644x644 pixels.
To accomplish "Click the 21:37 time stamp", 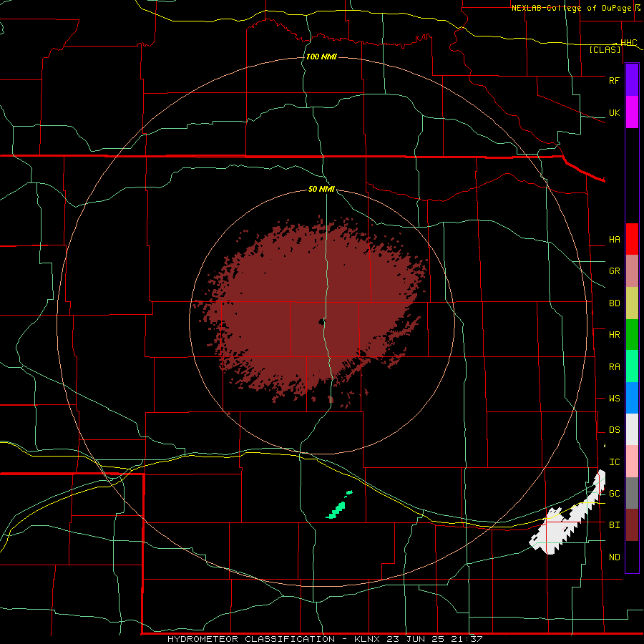I will click(x=467, y=639).
